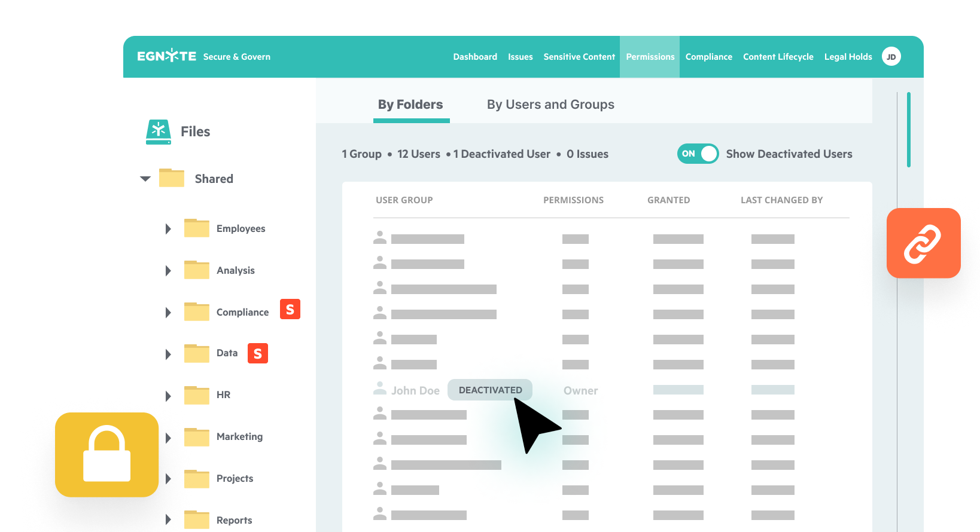This screenshot has width=980, height=532.
Task: Select the Employees folder icon
Action: click(196, 228)
